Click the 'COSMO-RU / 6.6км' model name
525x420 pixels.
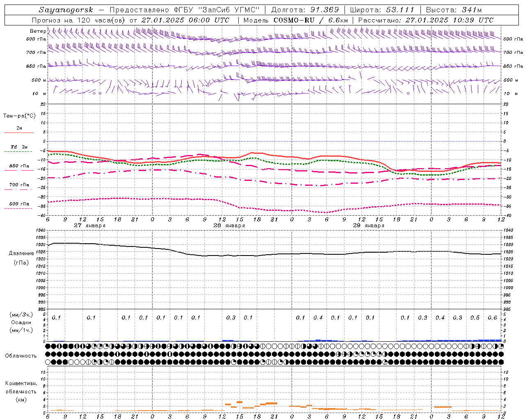311,20
